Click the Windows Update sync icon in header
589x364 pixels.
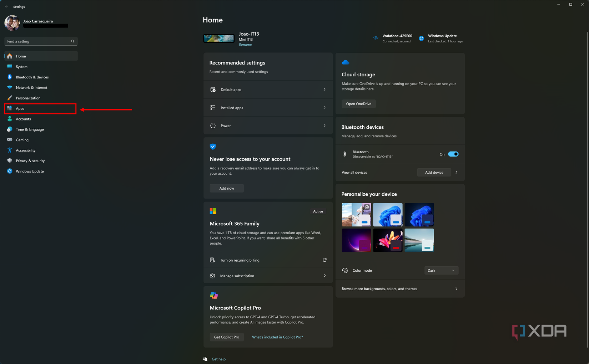[x=421, y=38]
